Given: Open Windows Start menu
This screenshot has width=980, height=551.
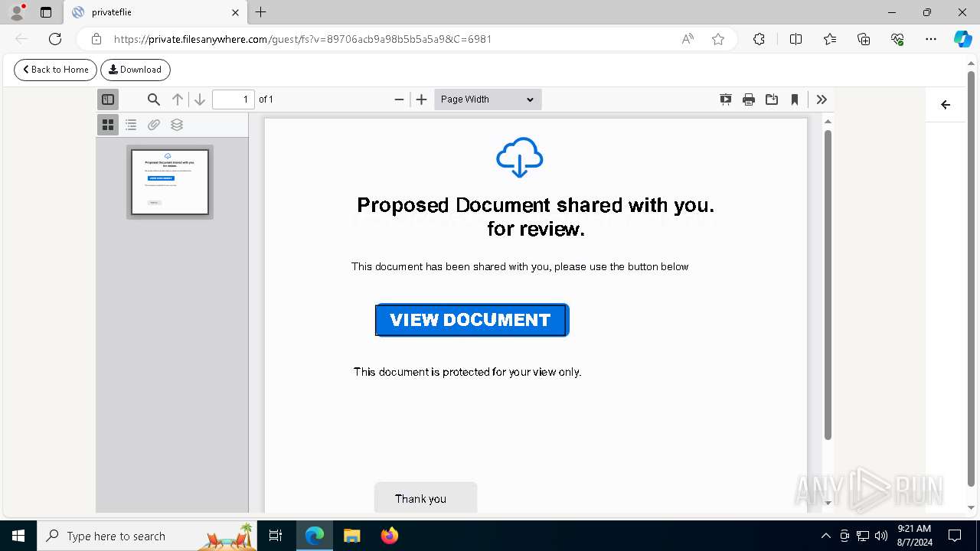Looking at the screenshot, I should pos(18,536).
